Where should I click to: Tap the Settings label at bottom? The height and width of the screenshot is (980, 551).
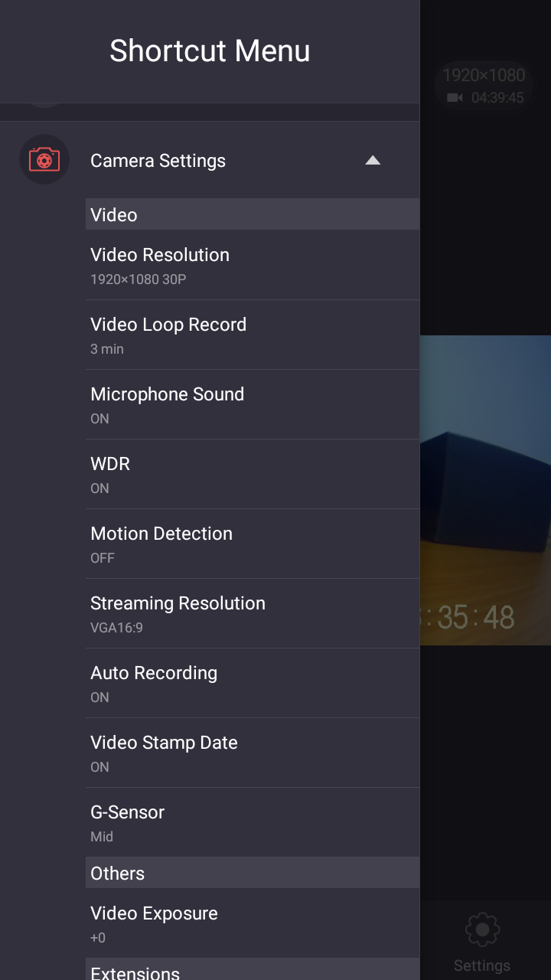coord(482,965)
